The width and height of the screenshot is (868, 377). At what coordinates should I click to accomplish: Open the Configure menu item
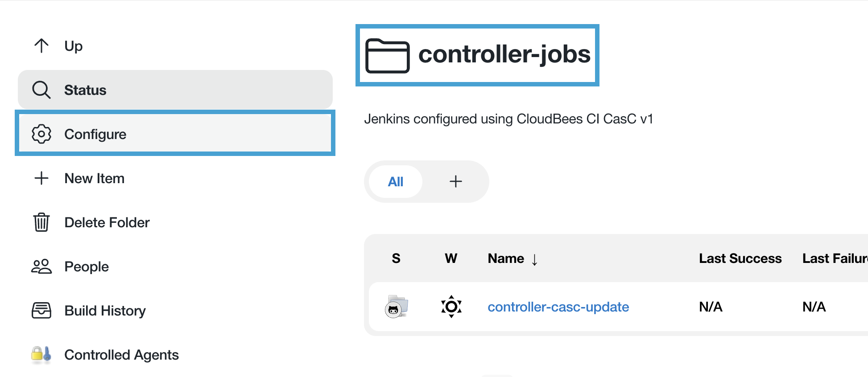pyautogui.click(x=175, y=134)
